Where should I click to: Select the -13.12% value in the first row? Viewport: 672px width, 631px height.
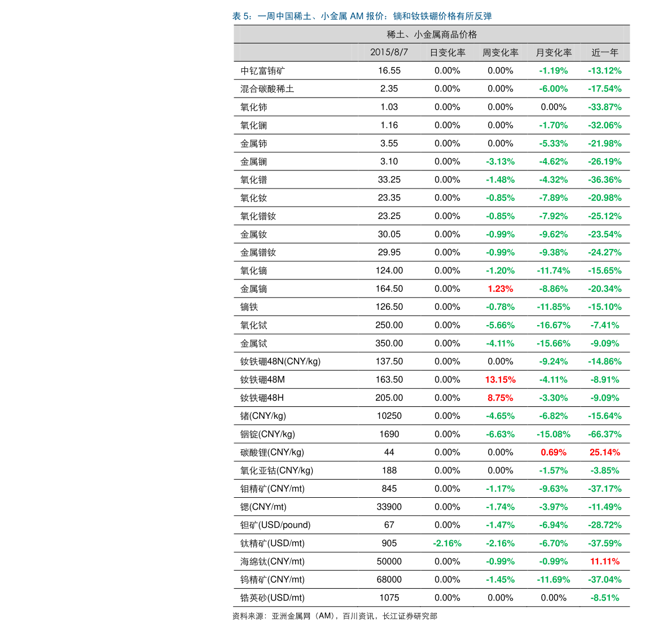pyautogui.click(x=605, y=71)
